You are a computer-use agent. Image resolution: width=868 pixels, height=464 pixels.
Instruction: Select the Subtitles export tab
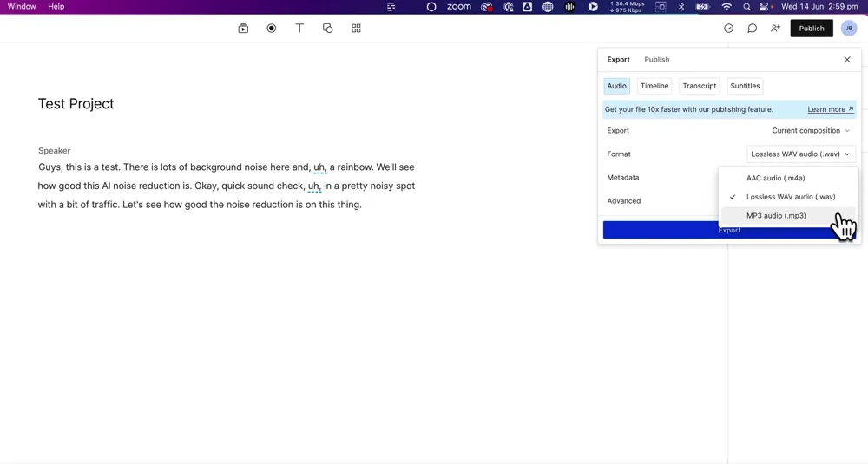[745, 86]
